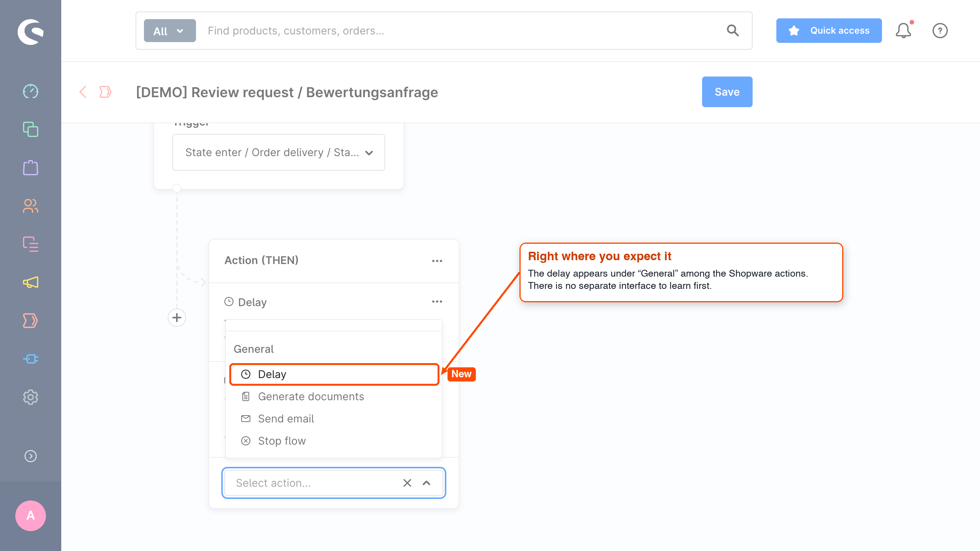Image resolution: width=980 pixels, height=551 pixels.
Task: Select Delay in the General list
Action: (334, 374)
